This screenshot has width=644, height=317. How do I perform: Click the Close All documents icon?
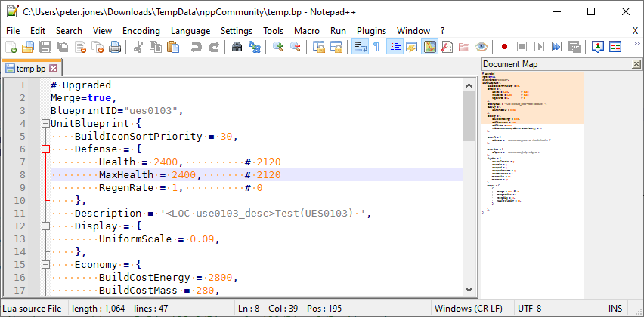click(x=98, y=47)
